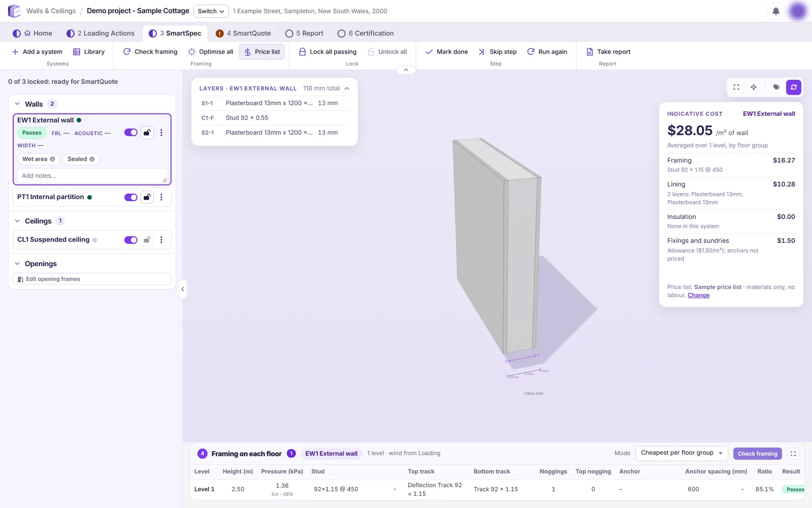Viewport: 812px width, 508px height.
Task: Click Edit opening frames
Action: pos(92,279)
